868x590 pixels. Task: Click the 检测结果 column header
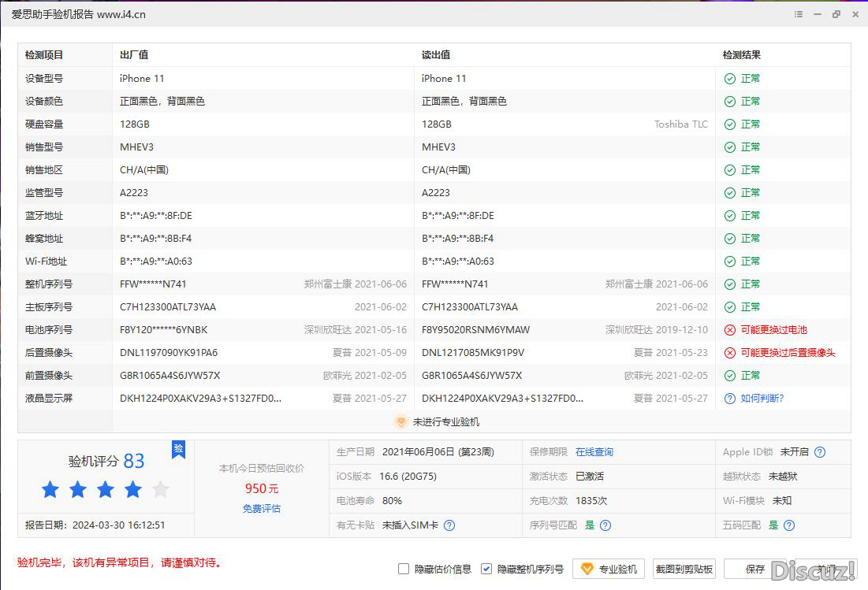click(x=742, y=55)
